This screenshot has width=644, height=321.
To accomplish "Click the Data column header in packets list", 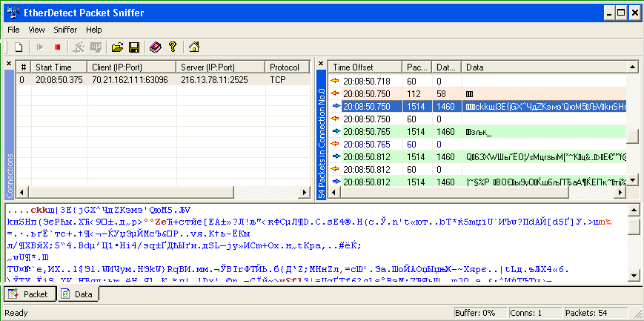I will [544, 67].
